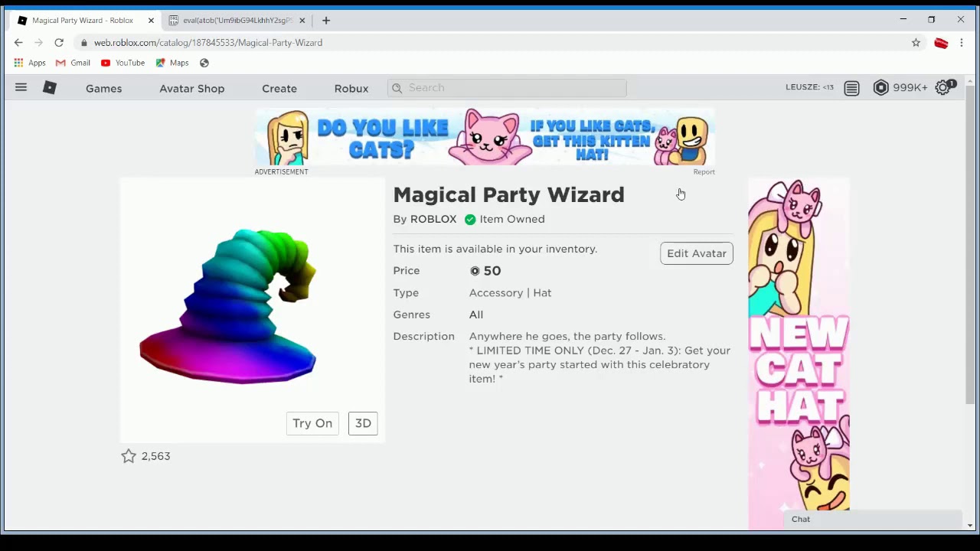Open the Create page
Viewport: 980px width, 551px height.
[x=279, y=89]
